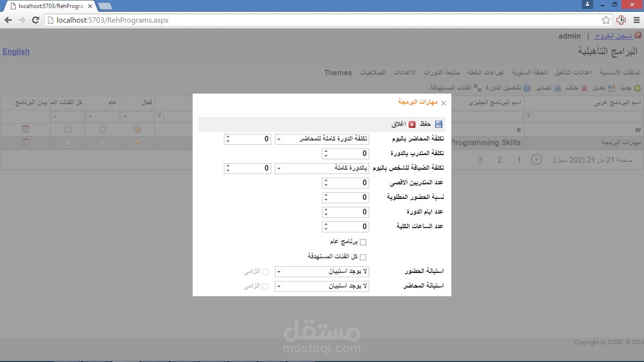Screen dimensions: 644x362
Task: Open the اعدادات التأهيل menu
Action: click(x=573, y=73)
